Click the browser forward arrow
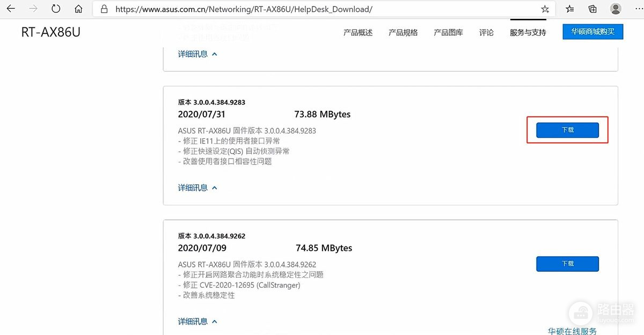The height and width of the screenshot is (335, 644). click(33, 9)
